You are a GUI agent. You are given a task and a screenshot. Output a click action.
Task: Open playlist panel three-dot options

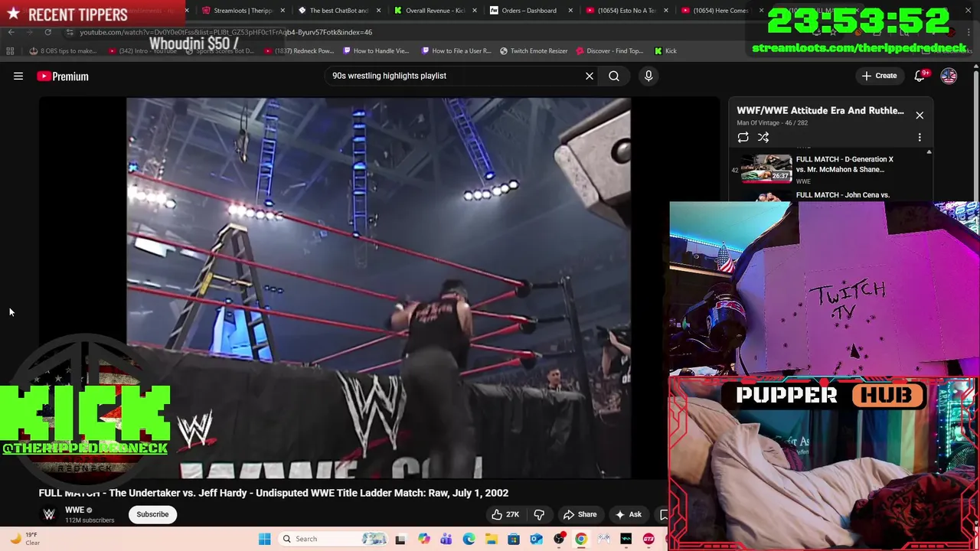(x=920, y=137)
